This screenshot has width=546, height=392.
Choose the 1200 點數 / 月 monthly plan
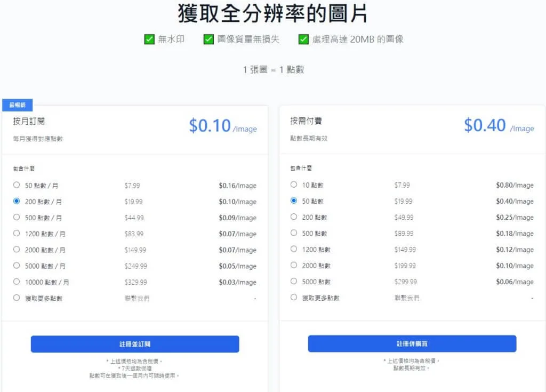17,233
